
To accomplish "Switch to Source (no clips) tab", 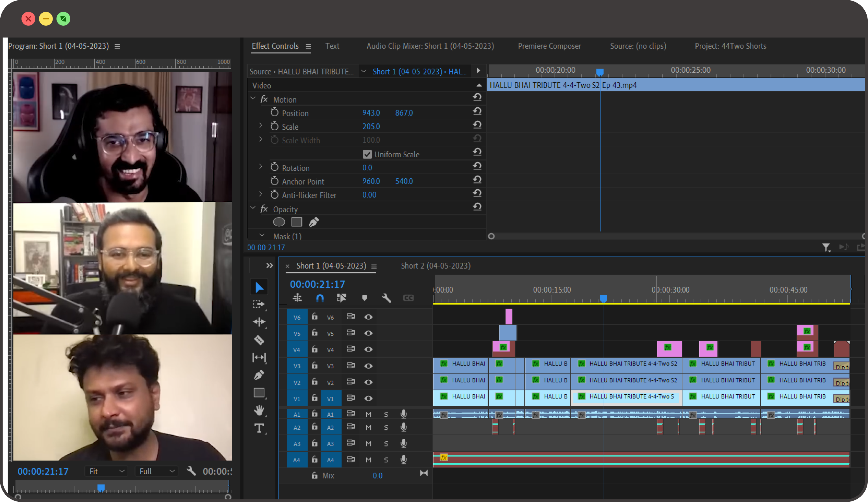I will click(x=638, y=46).
